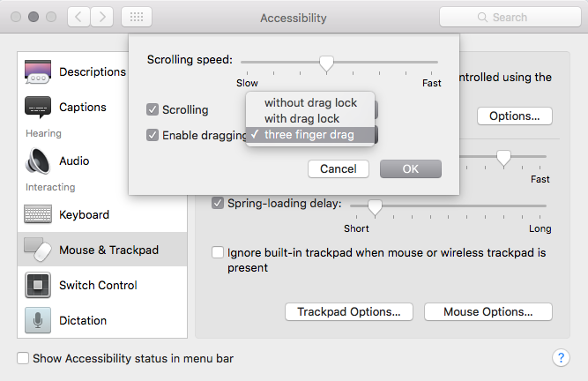The image size is (588, 381).
Task: Uncheck the Scrolling checkbox
Action: (x=153, y=109)
